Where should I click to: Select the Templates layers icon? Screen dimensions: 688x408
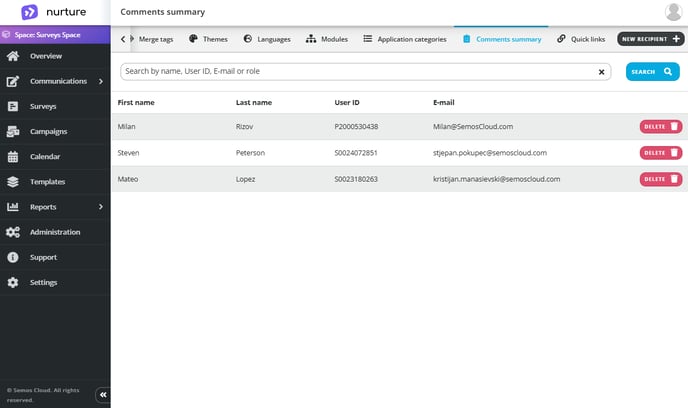pos(13,182)
